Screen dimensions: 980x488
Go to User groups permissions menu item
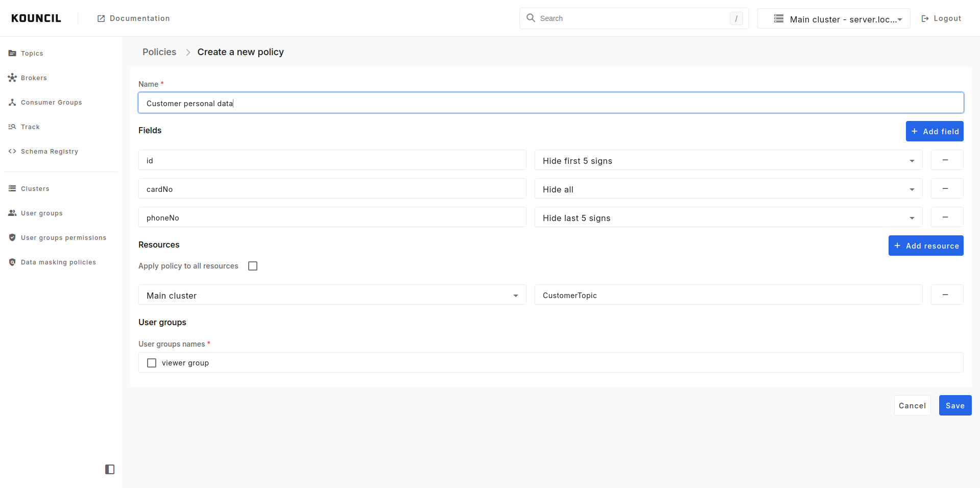tap(63, 237)
